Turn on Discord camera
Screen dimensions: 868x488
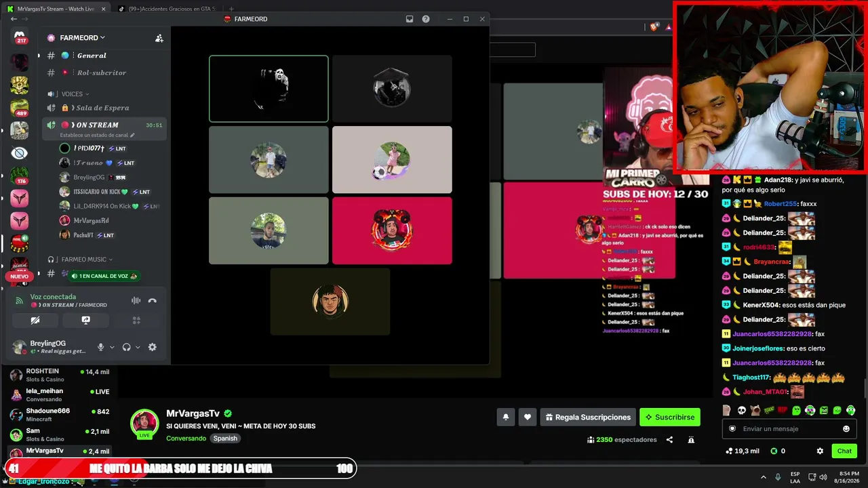point(35,321)
